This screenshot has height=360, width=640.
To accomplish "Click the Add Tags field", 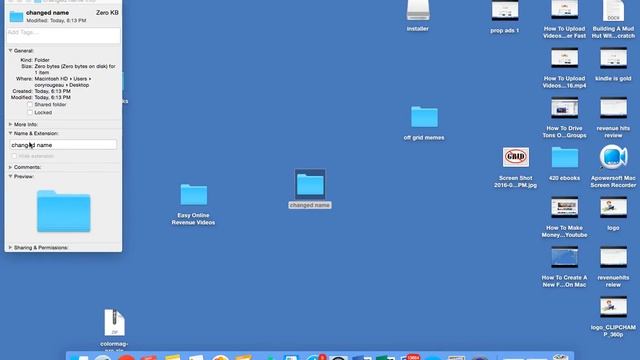I will (x=63, y=36).
